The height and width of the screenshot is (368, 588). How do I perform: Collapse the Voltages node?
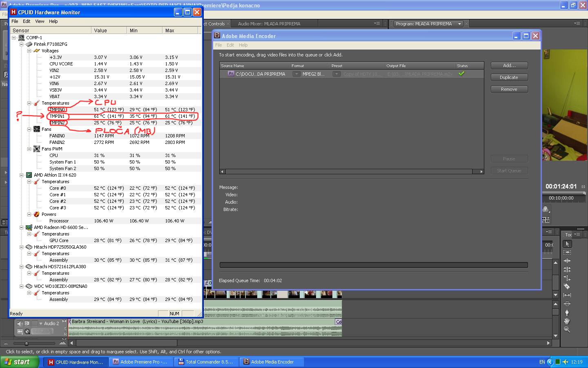tap(29, 51)
